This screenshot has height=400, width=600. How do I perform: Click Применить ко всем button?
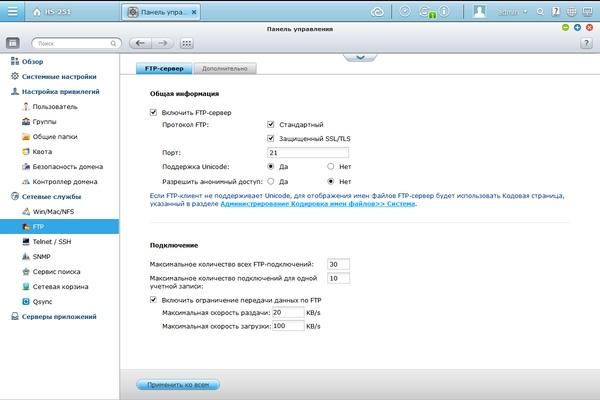(x=178, y=385)
